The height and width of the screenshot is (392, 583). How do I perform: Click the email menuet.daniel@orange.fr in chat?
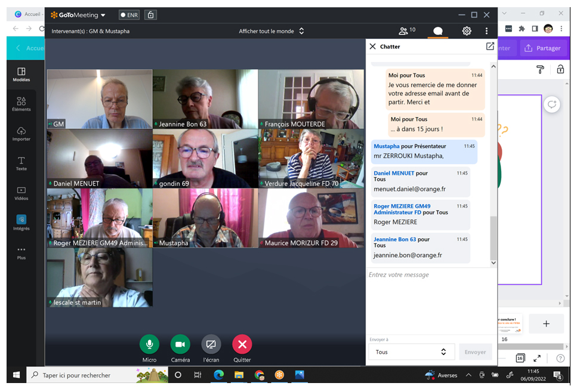[x=410, y=189]
